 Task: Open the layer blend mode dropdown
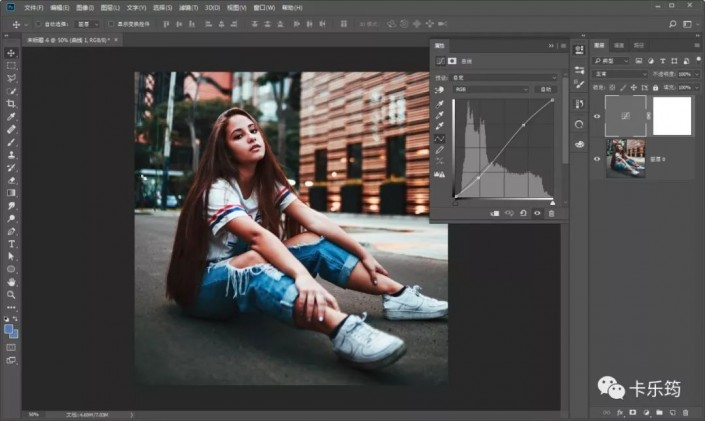point(620,74)
